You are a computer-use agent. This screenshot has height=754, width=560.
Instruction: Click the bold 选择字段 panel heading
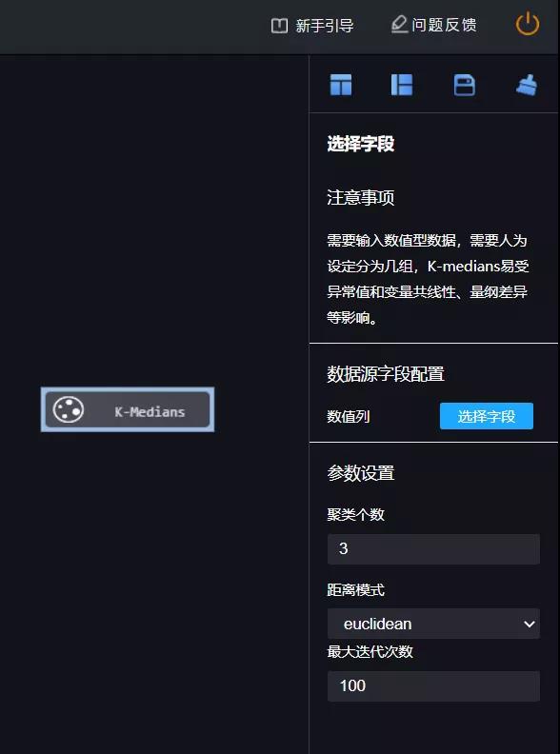[361, 144]
